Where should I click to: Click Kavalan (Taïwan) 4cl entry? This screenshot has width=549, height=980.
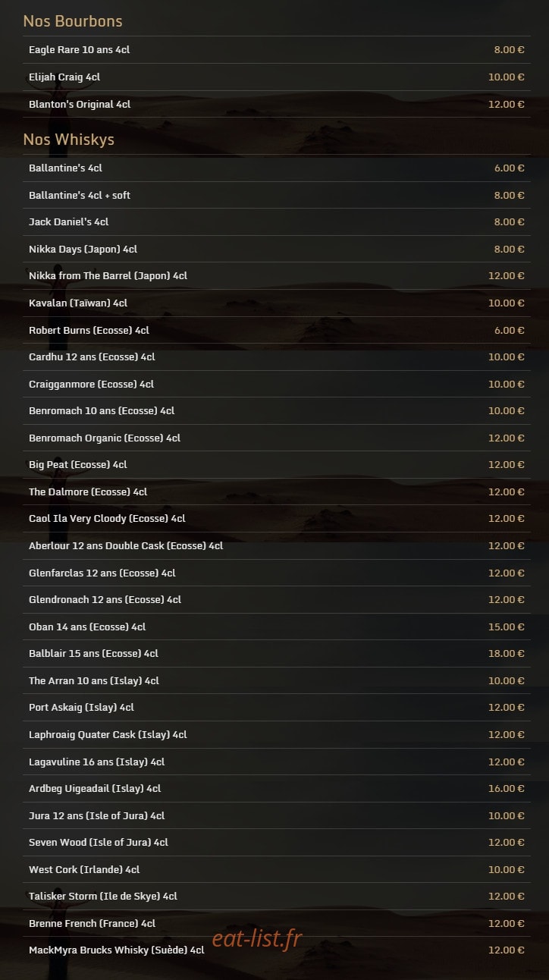tap(277, 303)
